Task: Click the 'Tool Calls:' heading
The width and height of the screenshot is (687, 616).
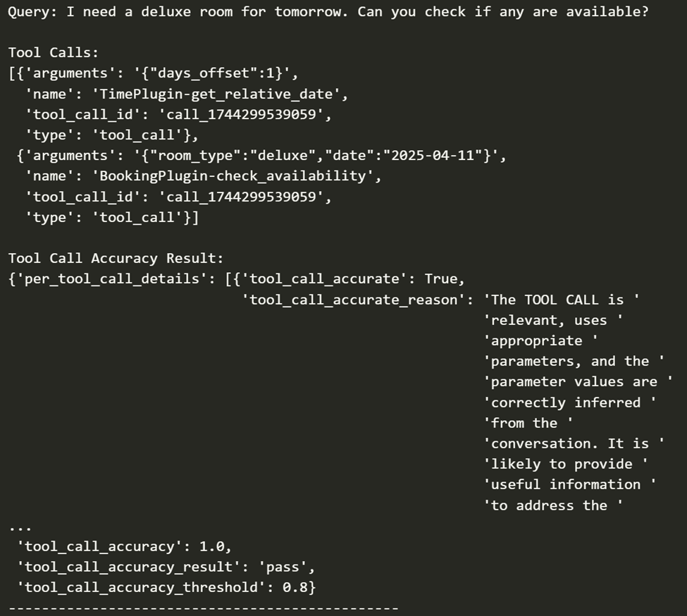Action: (54, 53)
